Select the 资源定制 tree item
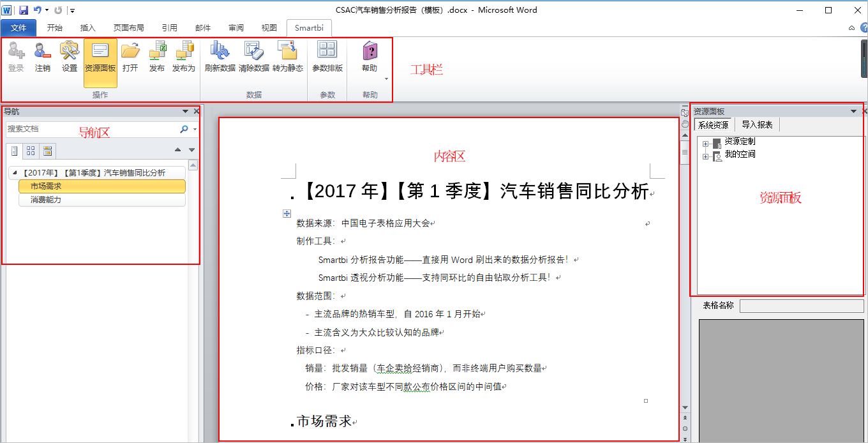 point(740,142)
